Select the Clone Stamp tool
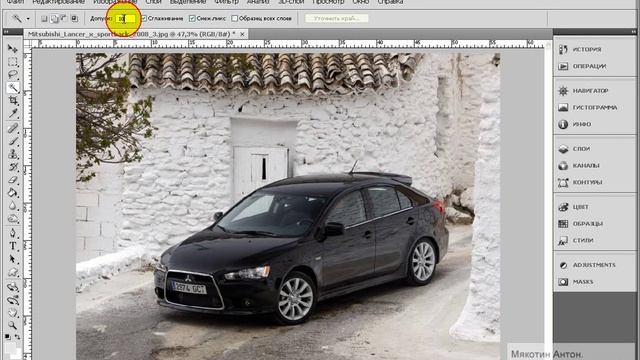This screenshot has height=360, width=640. coord(13,154)
